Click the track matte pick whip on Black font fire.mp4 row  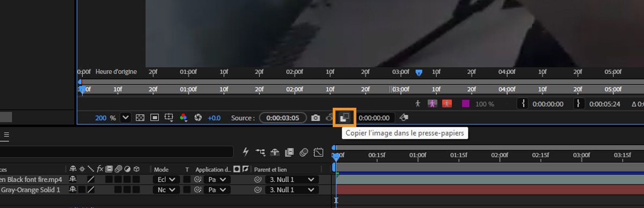pos(197,180)
